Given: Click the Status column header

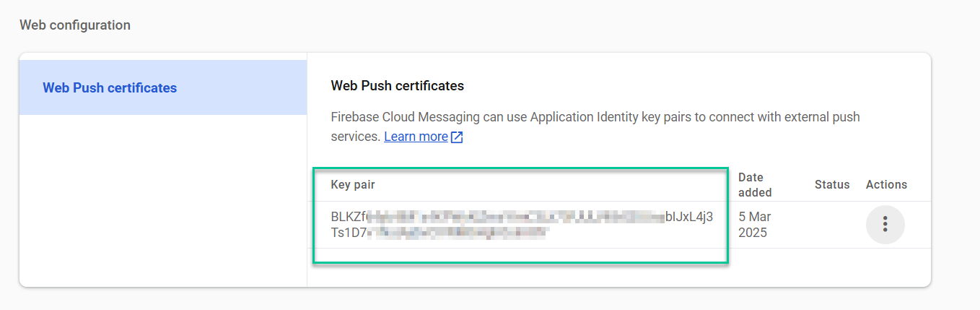Looking at the screenshot, I should [832, 184].
